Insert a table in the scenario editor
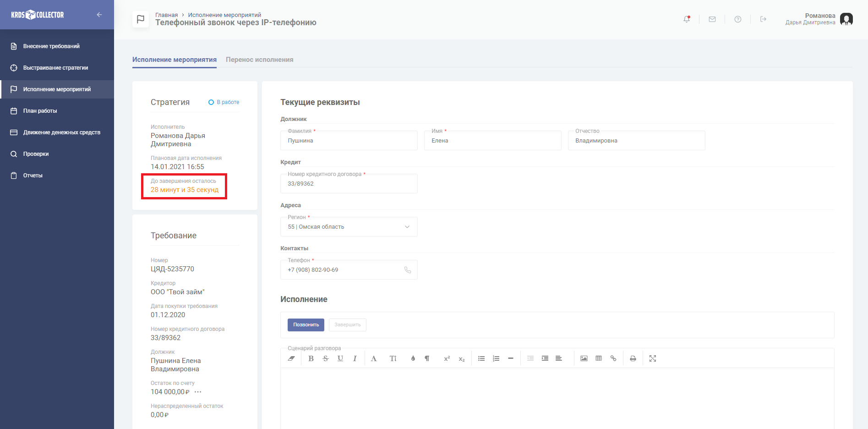This screenshot has height=429, width=868. click(x=598, y=358)
